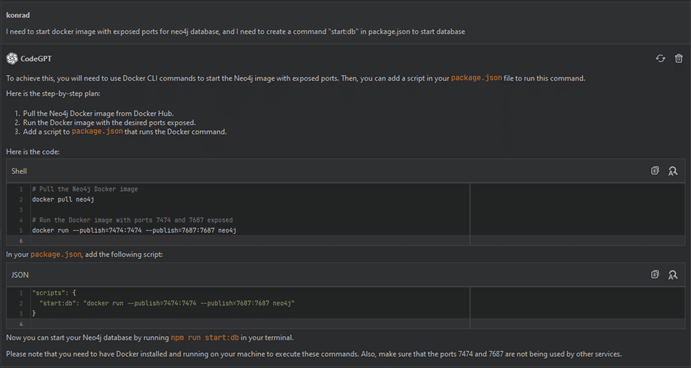Click the "scripts": { line in JSON block
The height and width of the screenshot is (368, 691).
click(x=54, y=293)
